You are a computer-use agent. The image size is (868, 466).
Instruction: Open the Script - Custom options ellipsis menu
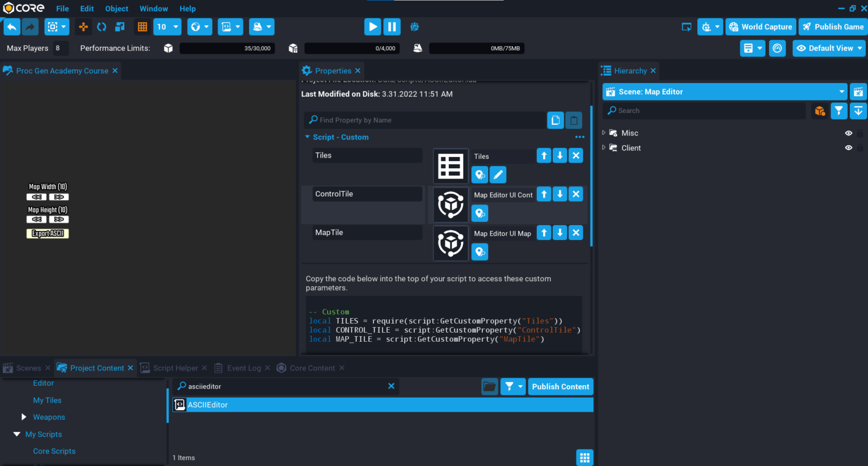pyautogui.click(x=580, y=137)
